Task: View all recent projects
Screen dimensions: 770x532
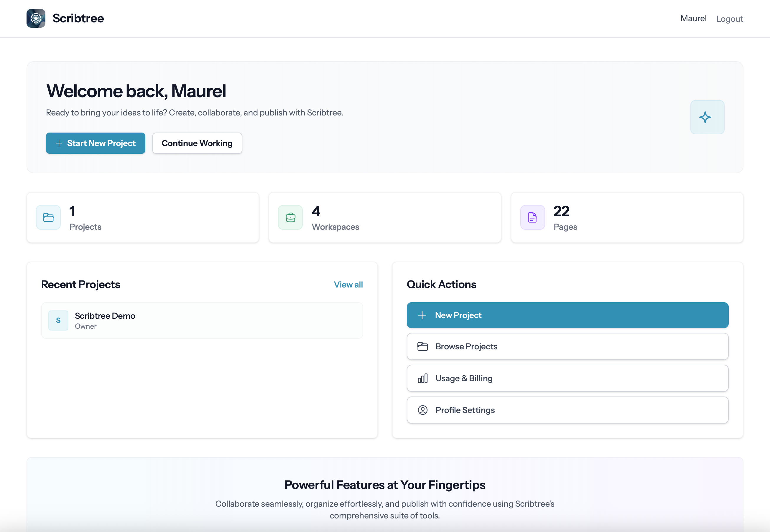Action: click(x=348, y=284)
